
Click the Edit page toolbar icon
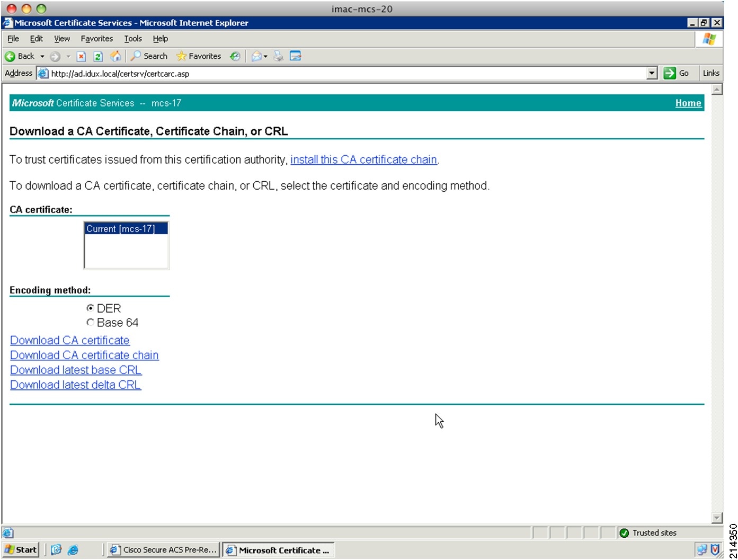tap(296, 56)
